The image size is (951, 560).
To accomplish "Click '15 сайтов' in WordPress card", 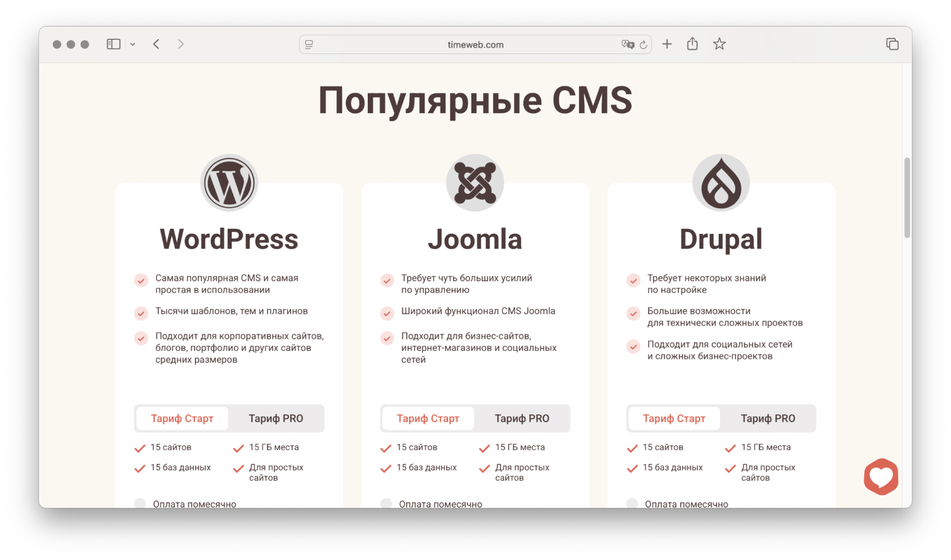I will coord(171,447).
